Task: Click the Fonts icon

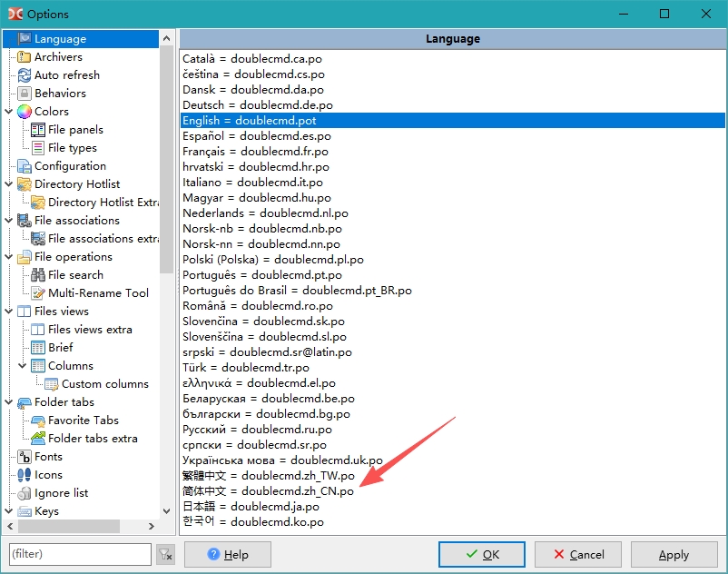Action: pos(25,457)
